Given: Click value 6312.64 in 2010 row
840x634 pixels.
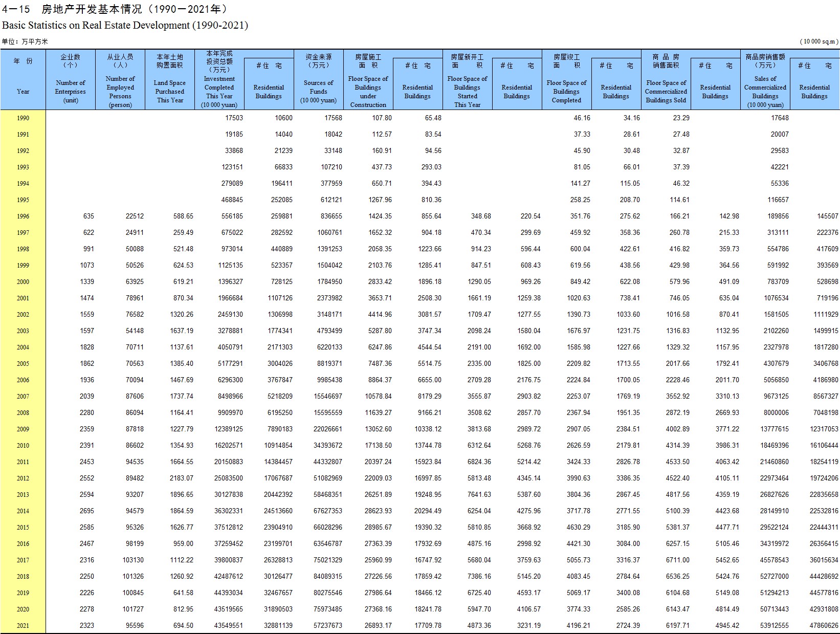Looking at the screenshot, I should (479, 445).
